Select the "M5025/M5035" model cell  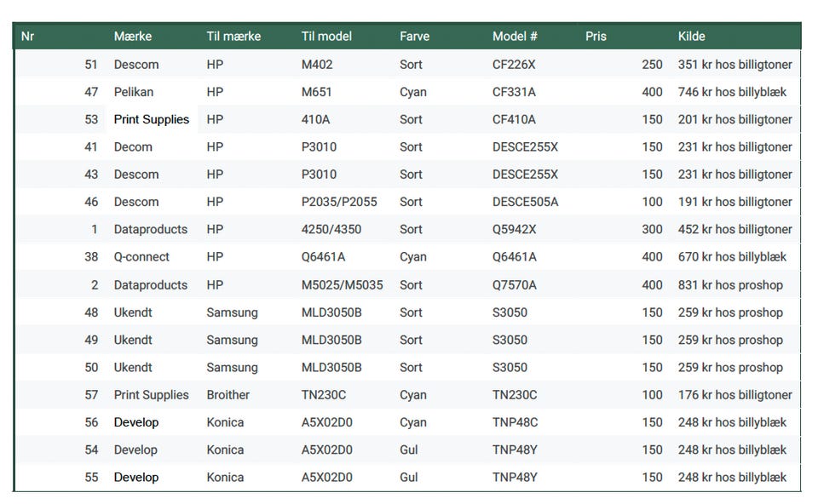click(342, 285)
